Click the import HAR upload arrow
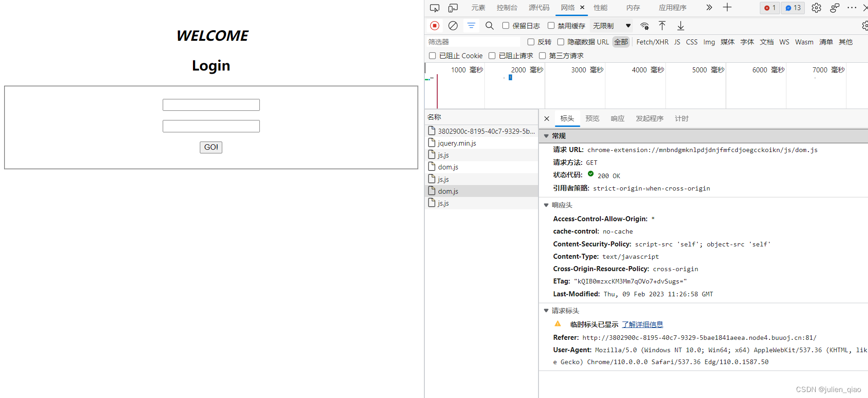The image size is (868, 398). 662,26
